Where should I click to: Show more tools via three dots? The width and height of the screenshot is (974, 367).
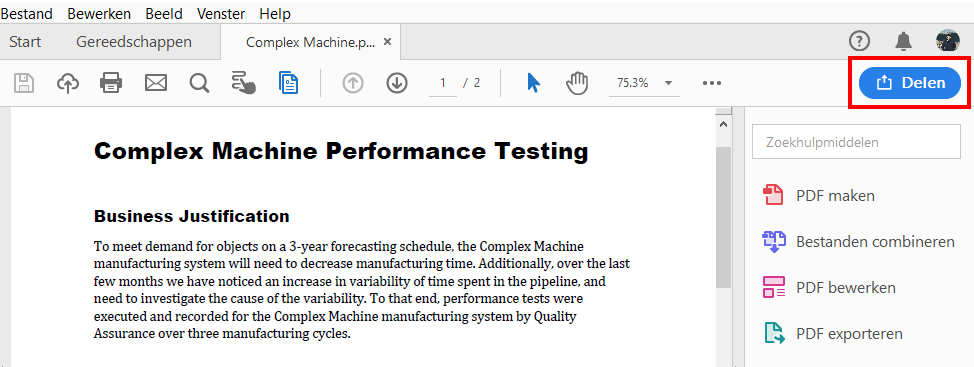(x=712, y=83)
